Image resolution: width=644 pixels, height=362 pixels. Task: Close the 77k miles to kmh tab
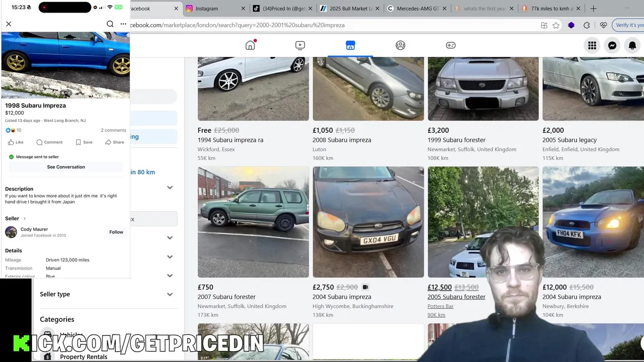[x=579, y=9]
